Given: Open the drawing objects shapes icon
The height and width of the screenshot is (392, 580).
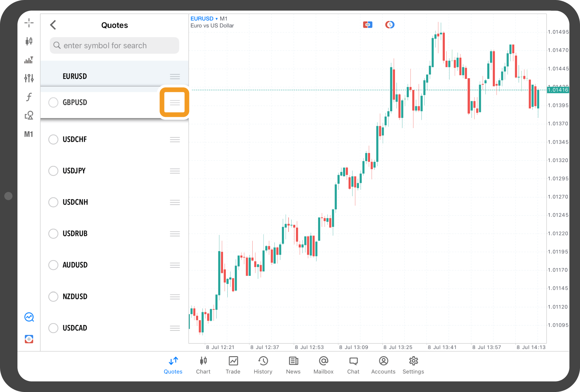Looking at the screenshot, I should click(x=29, y=116).
